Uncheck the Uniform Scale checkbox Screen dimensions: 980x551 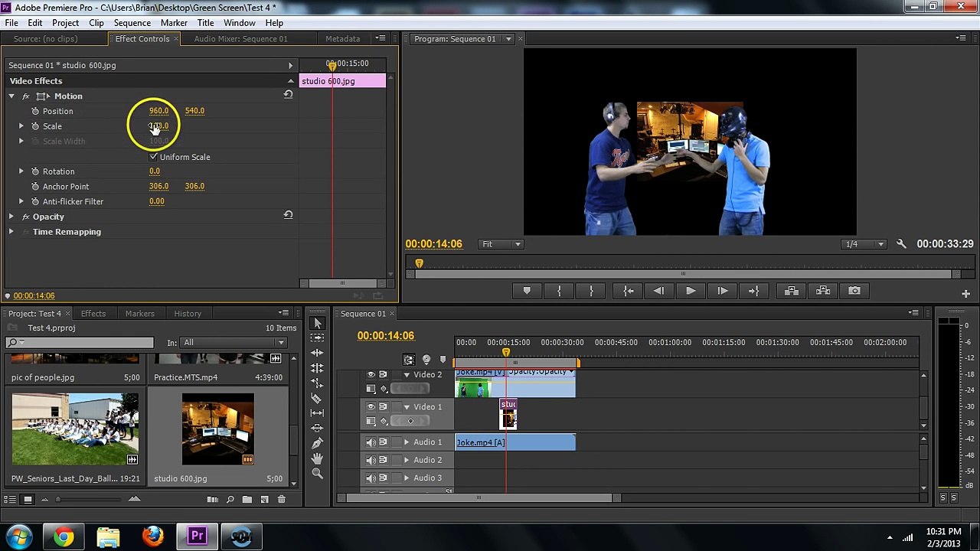(154, 157)
